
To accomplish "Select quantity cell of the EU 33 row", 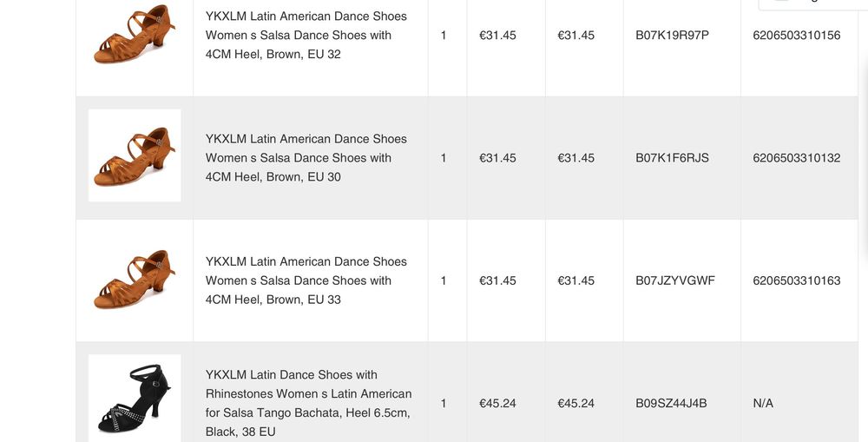I will 444,280.
